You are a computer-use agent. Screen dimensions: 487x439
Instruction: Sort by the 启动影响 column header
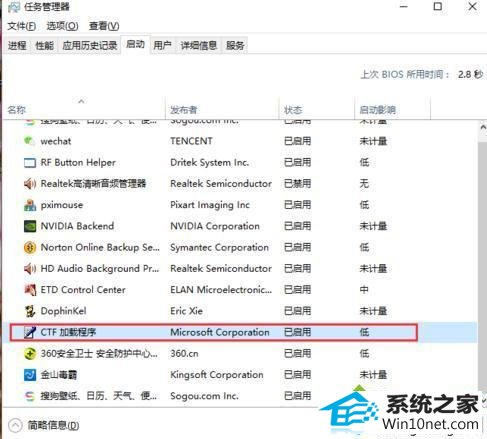click(378, 110)
